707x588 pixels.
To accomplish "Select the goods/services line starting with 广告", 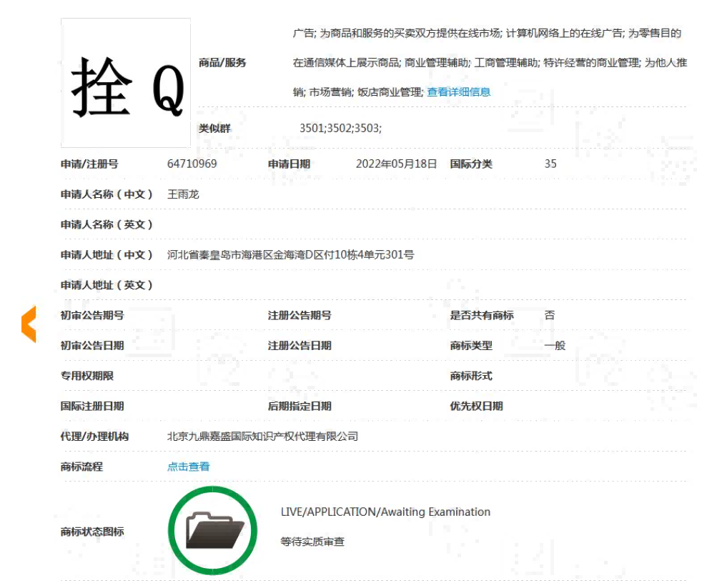I will pos(487,33).
